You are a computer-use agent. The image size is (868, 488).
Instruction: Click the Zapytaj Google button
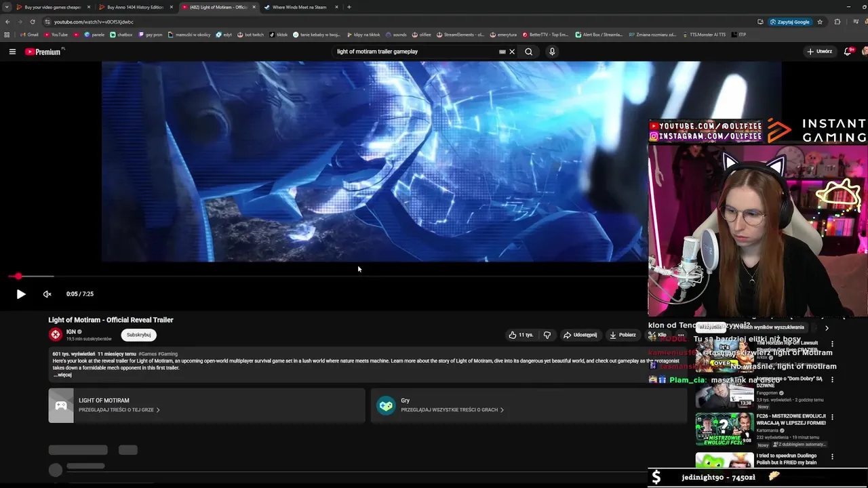[x=790, y=22]
